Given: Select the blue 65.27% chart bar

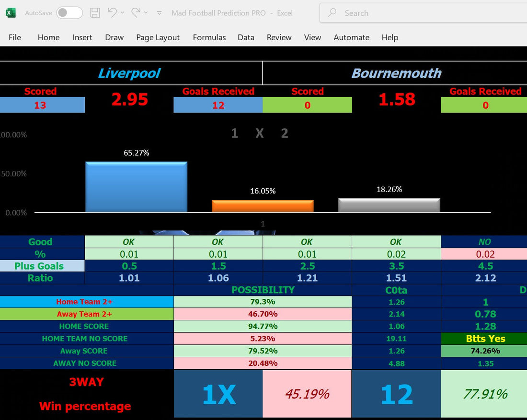Looking at the screenshot, I should point(136,187).
